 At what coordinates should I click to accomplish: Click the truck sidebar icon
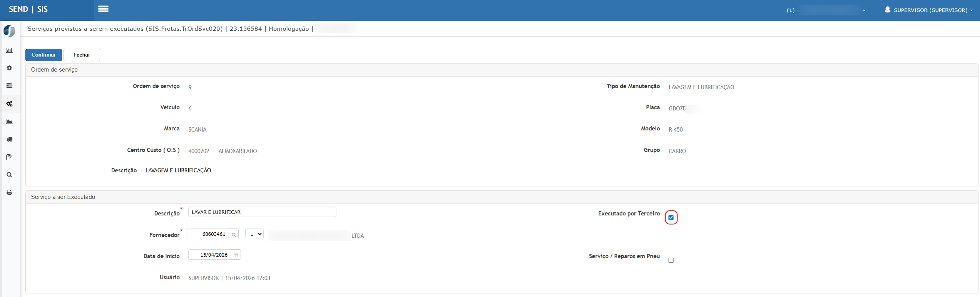9,139
